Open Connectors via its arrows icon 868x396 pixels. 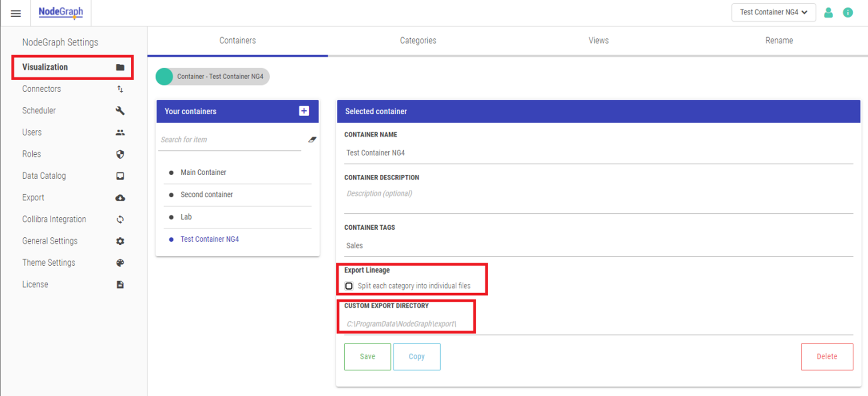pyautogui.click(x=120, y=89)
